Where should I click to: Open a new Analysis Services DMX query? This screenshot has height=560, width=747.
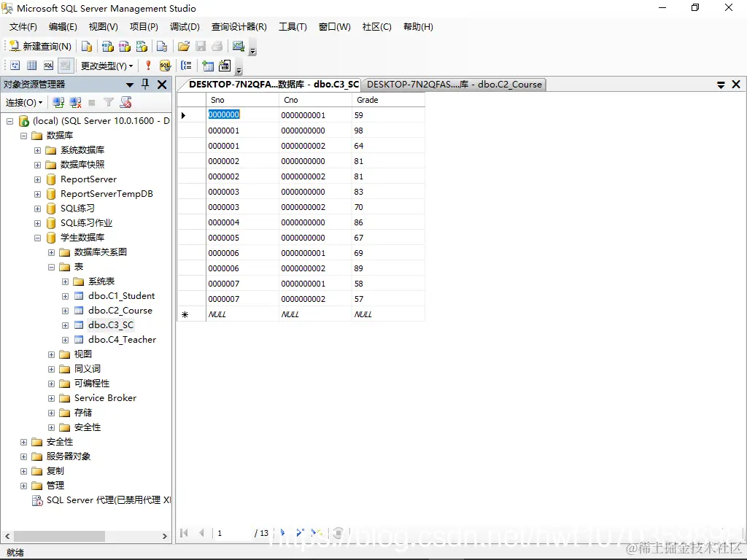coord(125,46)
